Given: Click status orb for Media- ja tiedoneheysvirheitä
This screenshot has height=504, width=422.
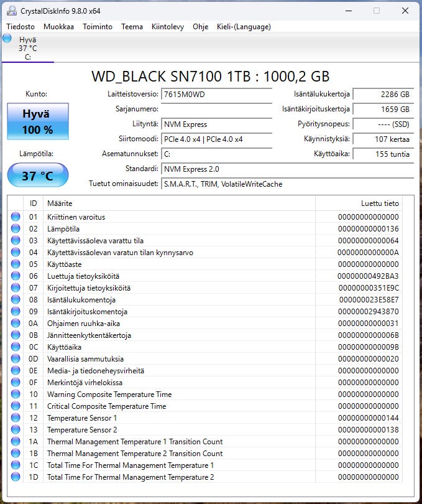Looking at the screenshot, I should coord(16,370).
